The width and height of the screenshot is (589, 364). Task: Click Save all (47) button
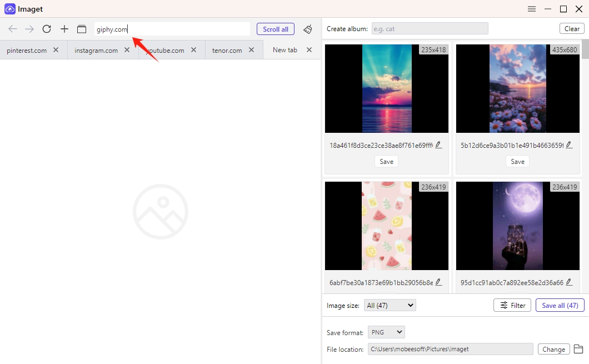(560, 306)
